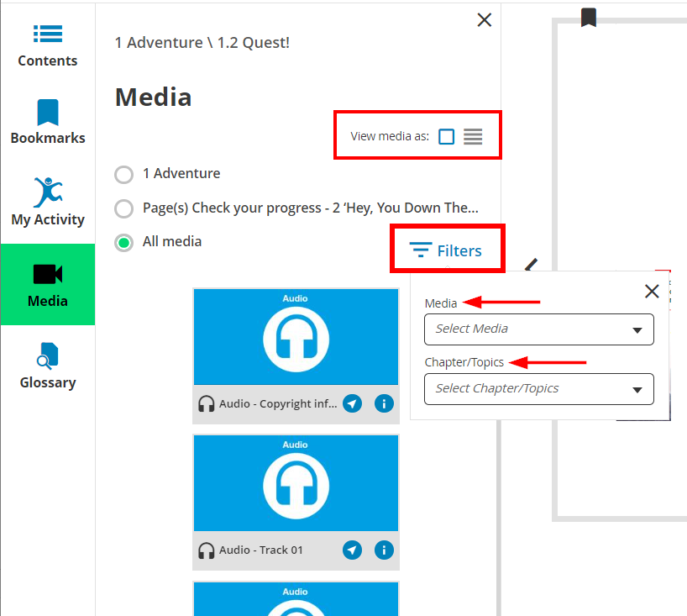Open the Bookmarks sidebar tab
This screenshot has height=616, width=687.
[x=48, y=123]
